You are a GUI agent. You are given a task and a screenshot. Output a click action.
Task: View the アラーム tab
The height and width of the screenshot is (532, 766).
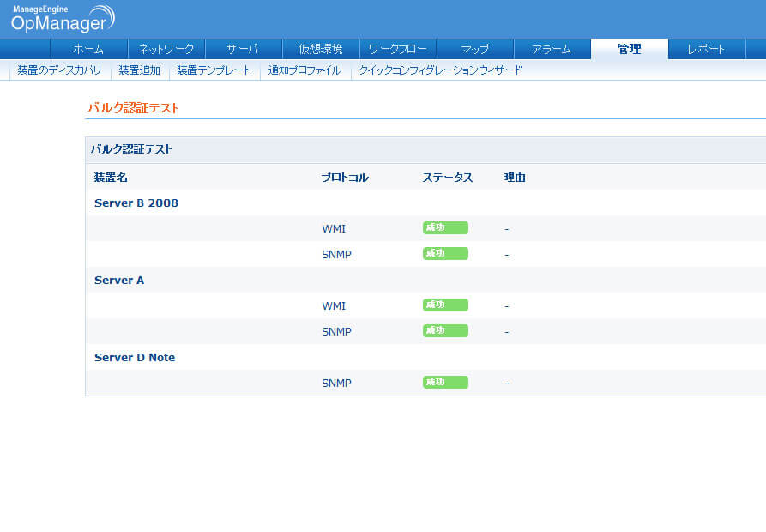click(x=552, y=49)
